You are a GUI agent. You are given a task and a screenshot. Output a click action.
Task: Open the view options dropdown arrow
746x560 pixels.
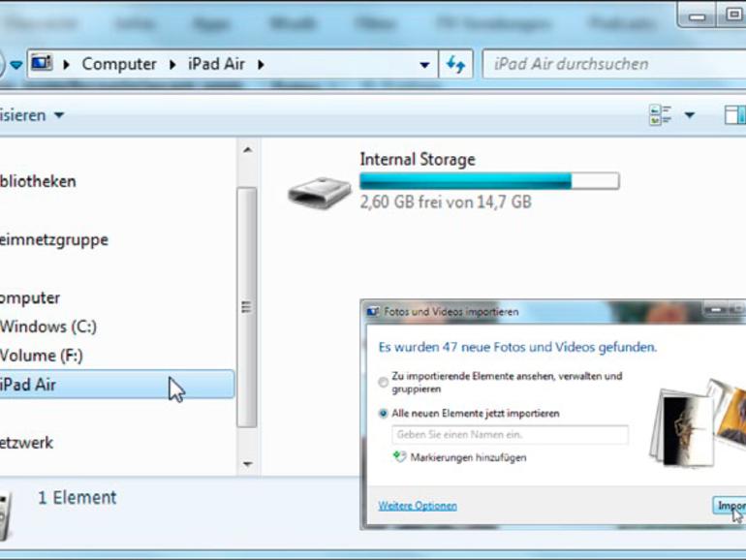(690, 115)
